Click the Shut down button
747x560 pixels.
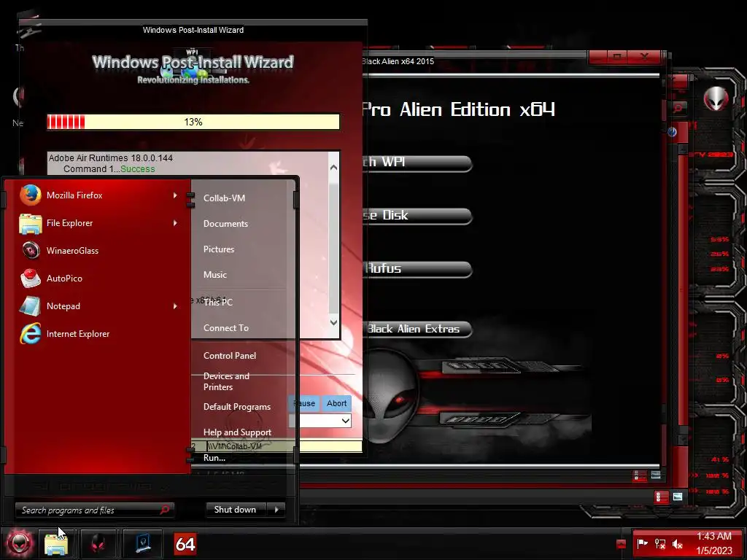pyautogui.click(x=236, y=510)
